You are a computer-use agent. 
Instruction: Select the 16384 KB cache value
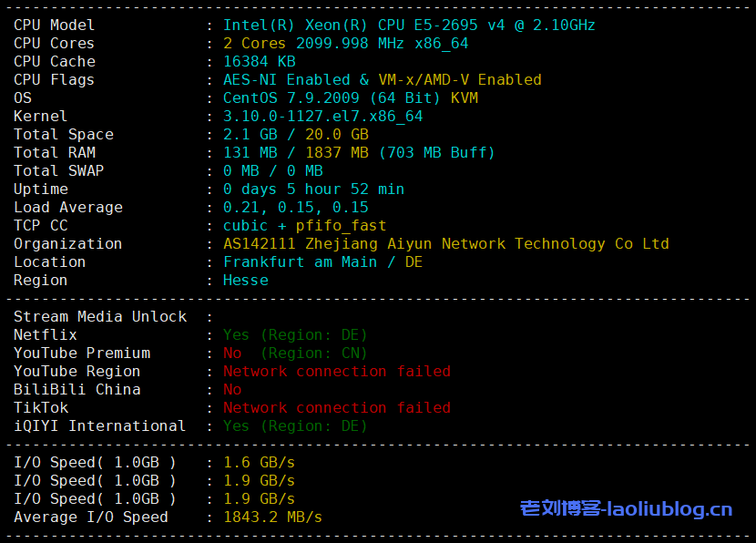tap(260, 62)
